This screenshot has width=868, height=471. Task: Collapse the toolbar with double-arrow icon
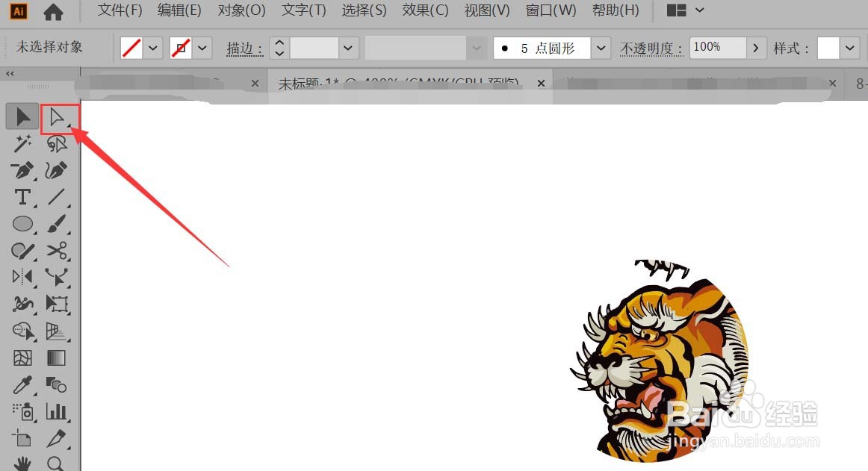click(x=10, y=73)
